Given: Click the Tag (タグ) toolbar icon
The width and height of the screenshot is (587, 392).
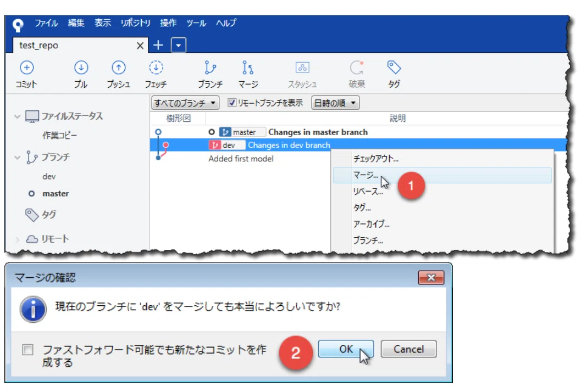Looking at the screenshot, I should 394,68.
